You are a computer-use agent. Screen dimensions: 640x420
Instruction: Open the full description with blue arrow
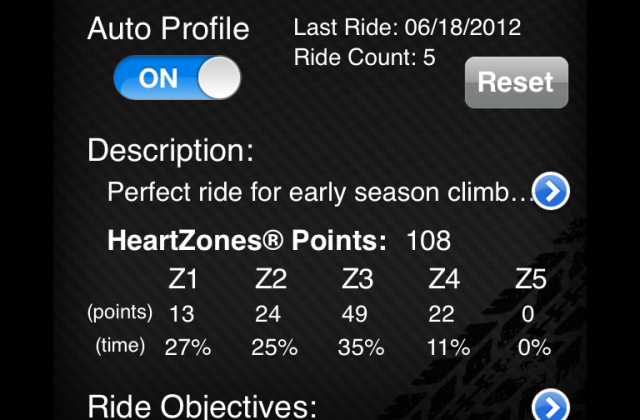[551, 191]
